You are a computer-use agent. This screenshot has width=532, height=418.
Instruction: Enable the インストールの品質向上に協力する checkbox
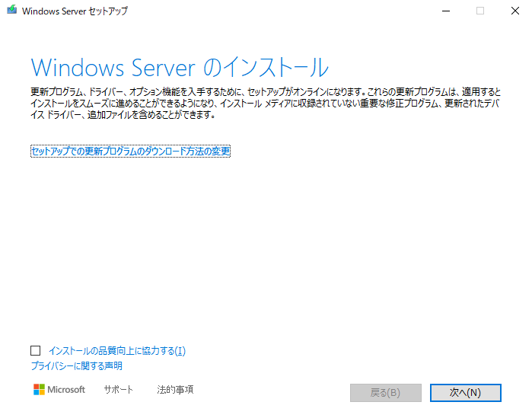[35, 351]
